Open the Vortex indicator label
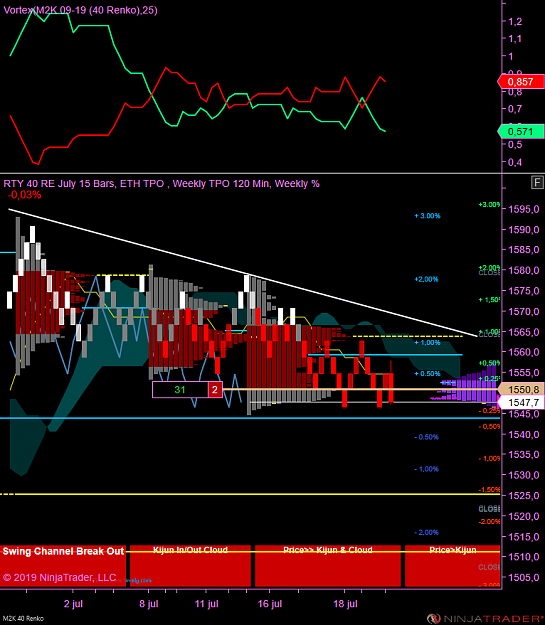545x625 pixels. point(80,10)
